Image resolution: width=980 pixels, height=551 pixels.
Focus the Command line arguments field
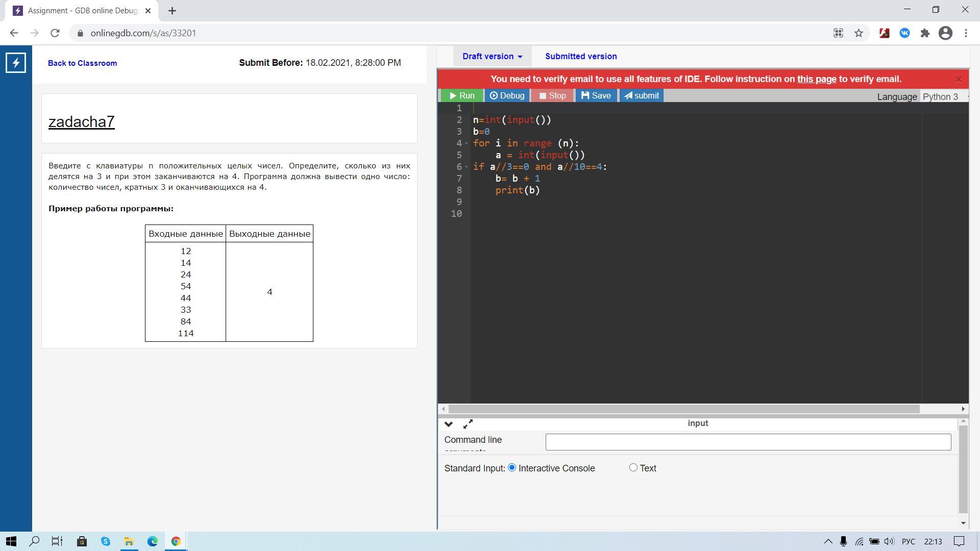[x=748, y=442]
